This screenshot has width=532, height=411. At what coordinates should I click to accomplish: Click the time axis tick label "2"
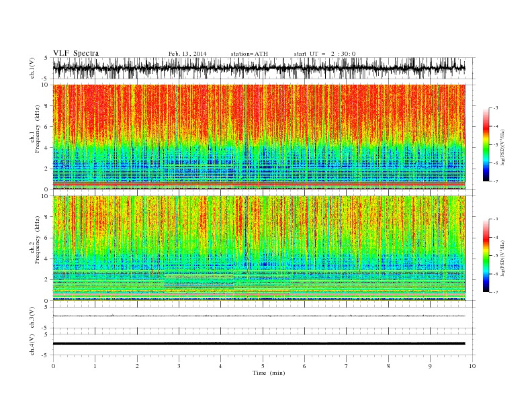pyautogui.click(x=137, y=366)
